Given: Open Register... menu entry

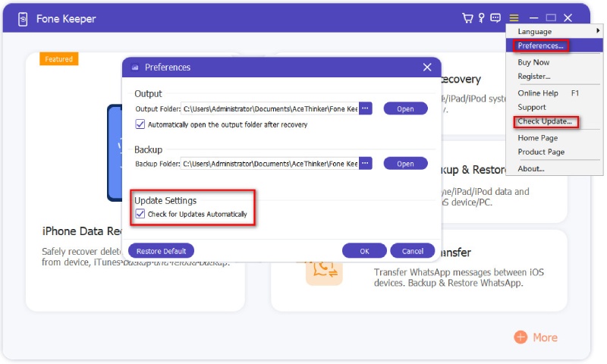Looking at the screenshot, I should coord(555,76).
